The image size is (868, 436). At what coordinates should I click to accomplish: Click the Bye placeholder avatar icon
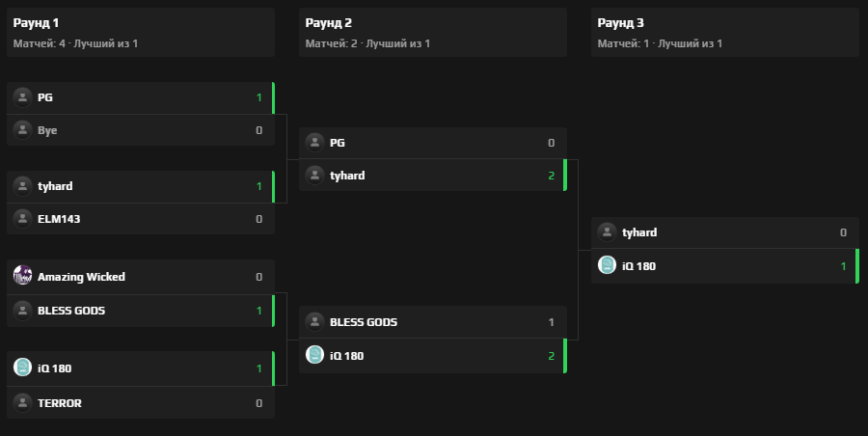tap(23, 129)
